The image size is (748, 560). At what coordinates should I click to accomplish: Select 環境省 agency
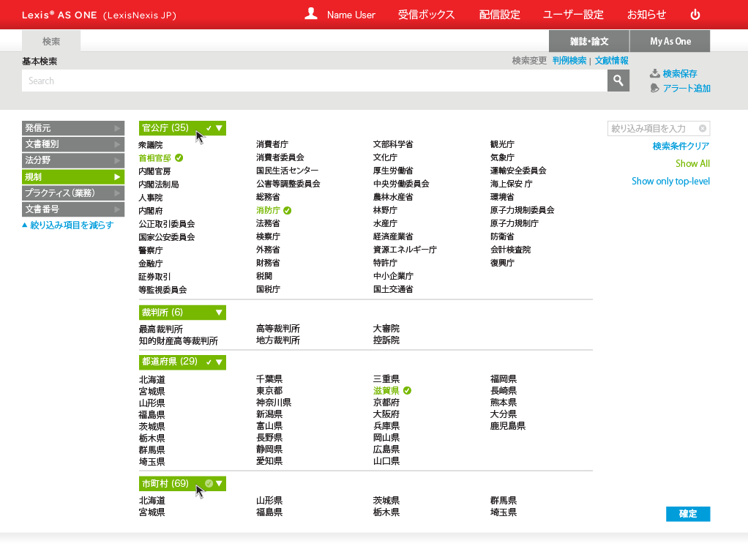(502, 197)
